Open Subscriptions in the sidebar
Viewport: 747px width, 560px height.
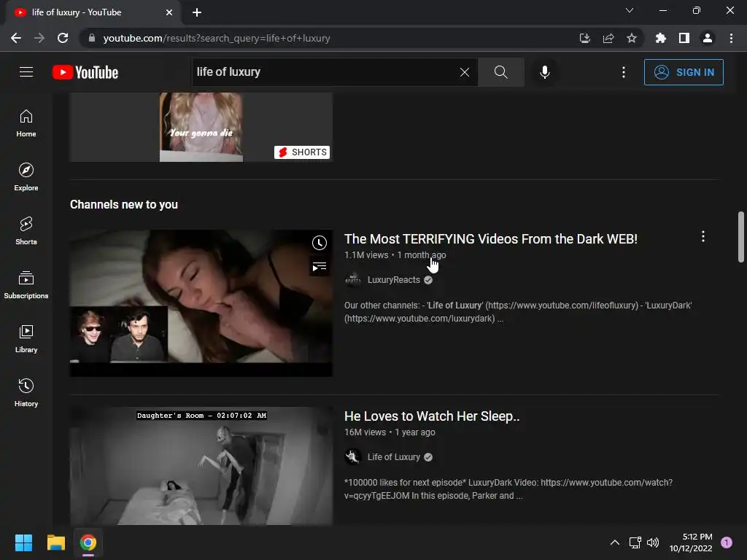pos(26,285)
